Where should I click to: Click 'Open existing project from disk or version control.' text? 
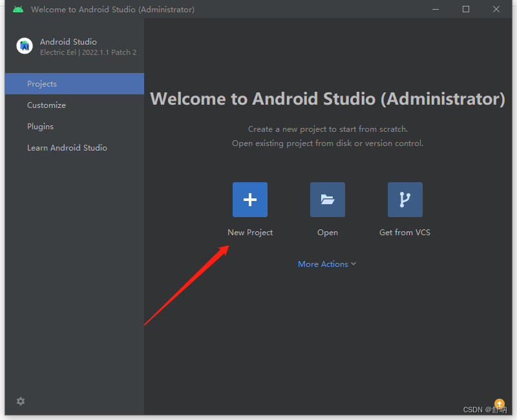[x=328, y=143]
